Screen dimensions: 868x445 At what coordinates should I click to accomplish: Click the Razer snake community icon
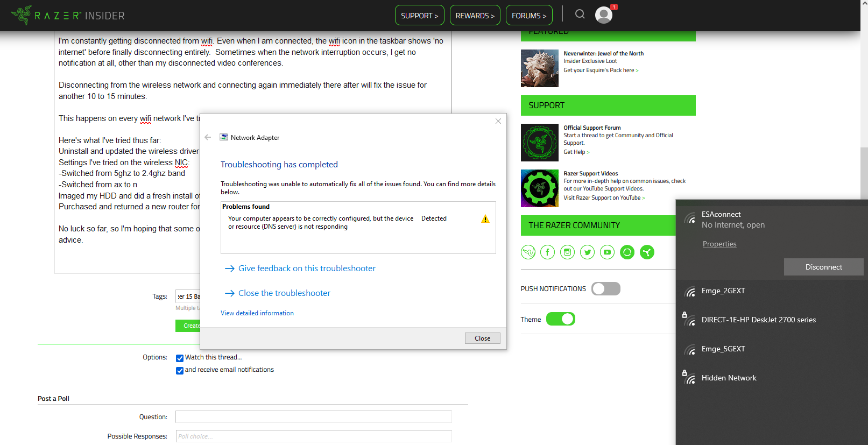(x=528, y=252)
